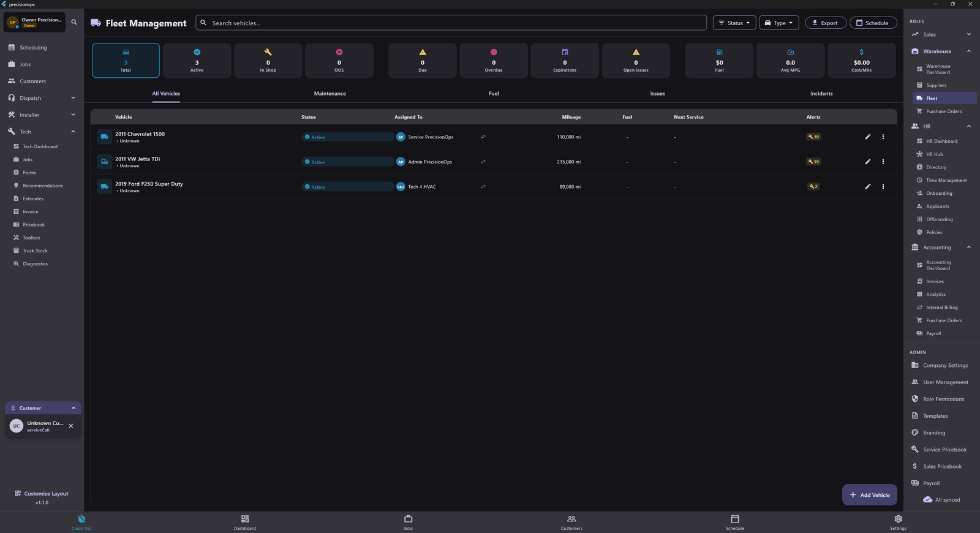This screenshot has height=533, width=980.
Task: Click the Schedule button in the header
Action: tap(873, 23)
